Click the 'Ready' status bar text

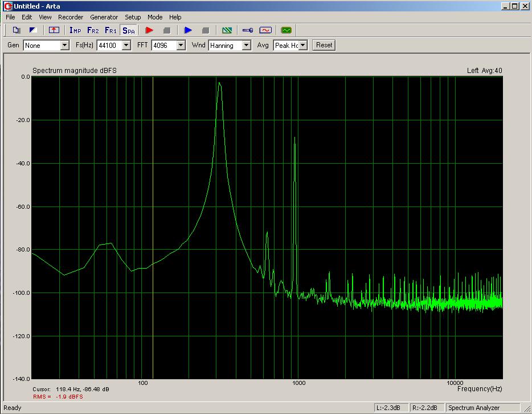pyautogui.click(x=12, y=408)
